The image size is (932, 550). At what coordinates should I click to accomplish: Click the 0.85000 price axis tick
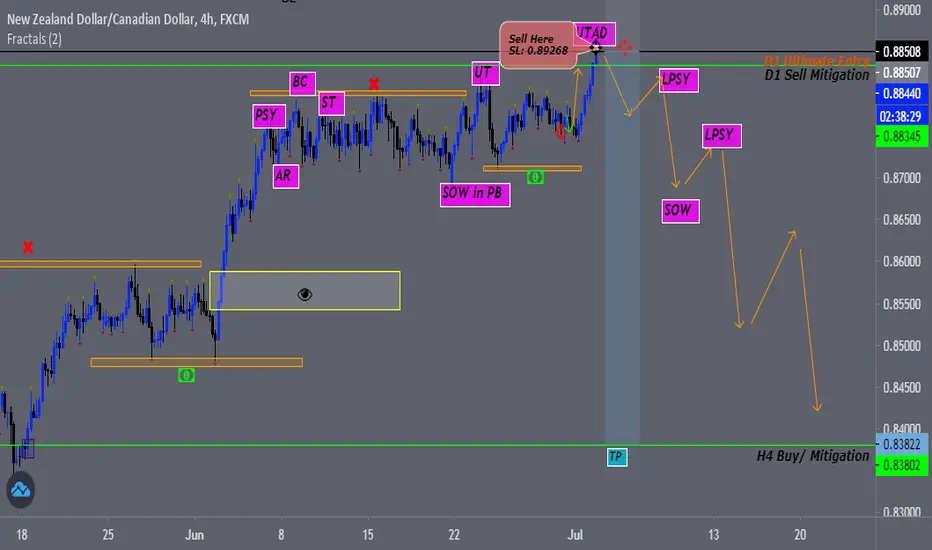pos(902,345)
